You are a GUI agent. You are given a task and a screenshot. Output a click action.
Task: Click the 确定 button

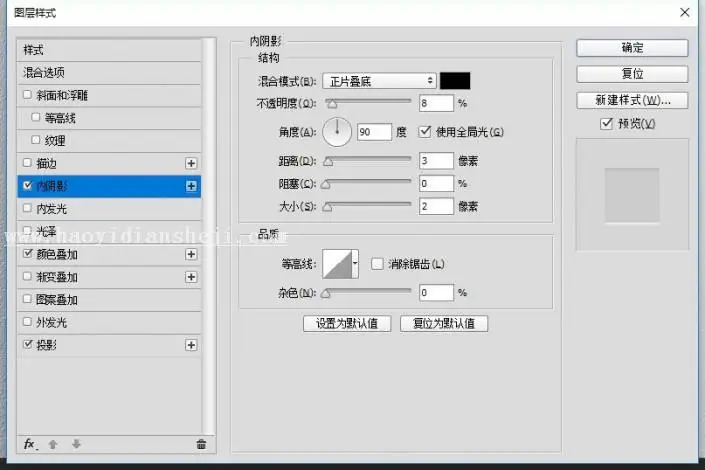(632, 48)
